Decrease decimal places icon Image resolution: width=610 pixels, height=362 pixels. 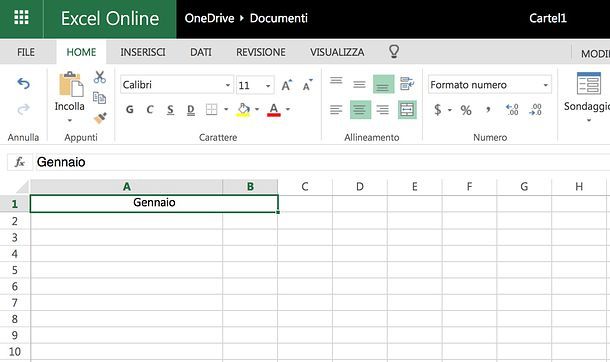coord(536,110)
